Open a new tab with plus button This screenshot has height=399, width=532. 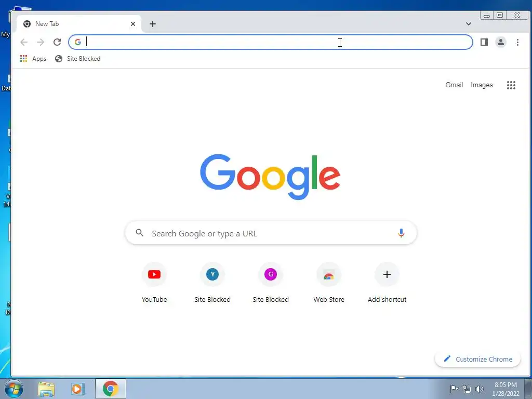(153, 24)
